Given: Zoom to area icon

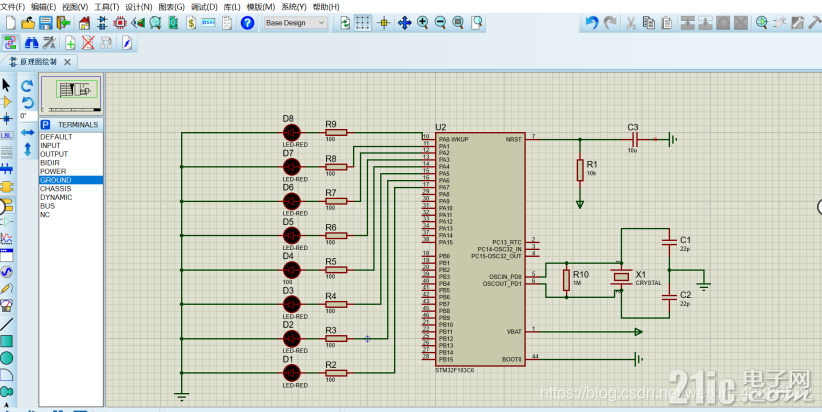Looking at the screenshot, I should click(477, 23).
